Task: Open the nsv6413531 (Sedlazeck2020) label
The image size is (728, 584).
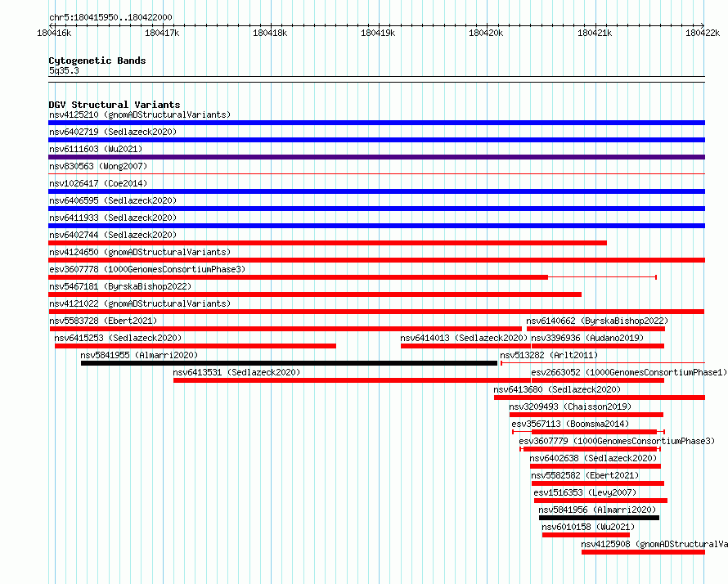Action: click(x=236, y=372)
